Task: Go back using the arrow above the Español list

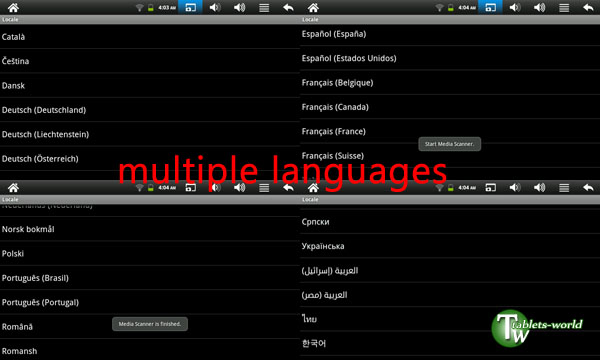Action: pos(589,7)
